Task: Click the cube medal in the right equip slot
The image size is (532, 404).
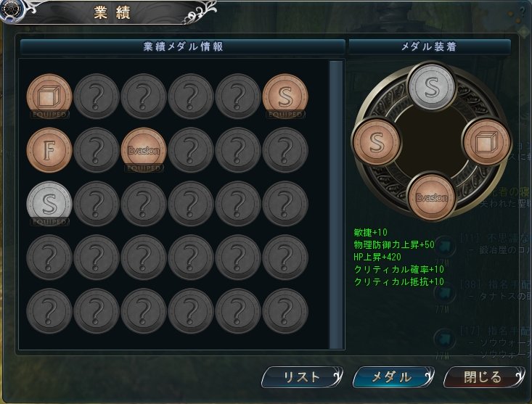Action: 486,141
